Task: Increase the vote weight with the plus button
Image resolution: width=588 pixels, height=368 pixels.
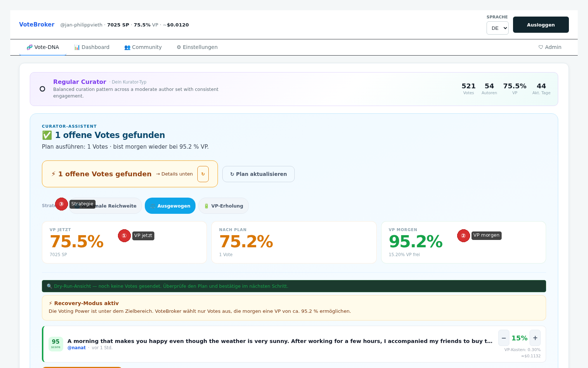Action: click(x=535, y=338)
